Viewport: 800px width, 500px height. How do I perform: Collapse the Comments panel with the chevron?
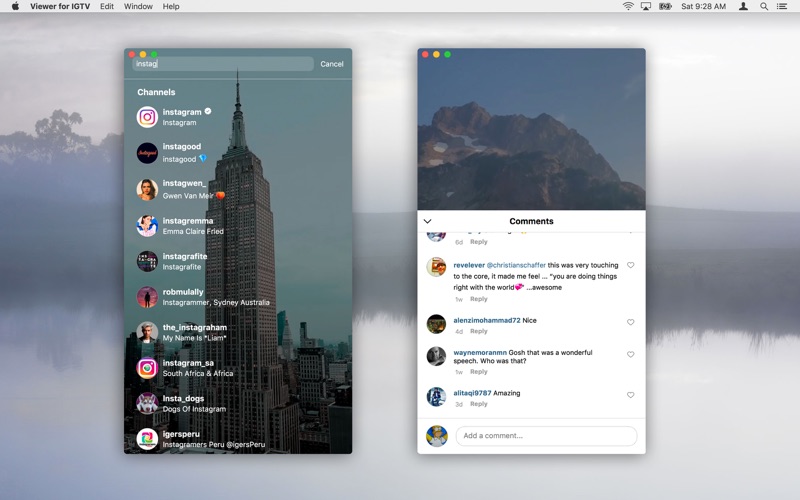(x=428, y=221)
